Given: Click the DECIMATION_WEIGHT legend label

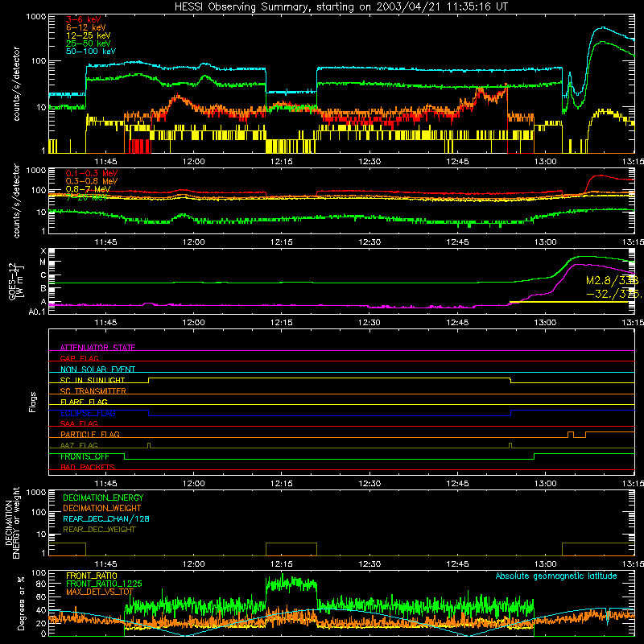Looking at the screenshot, I should click(x=102, y=508).
